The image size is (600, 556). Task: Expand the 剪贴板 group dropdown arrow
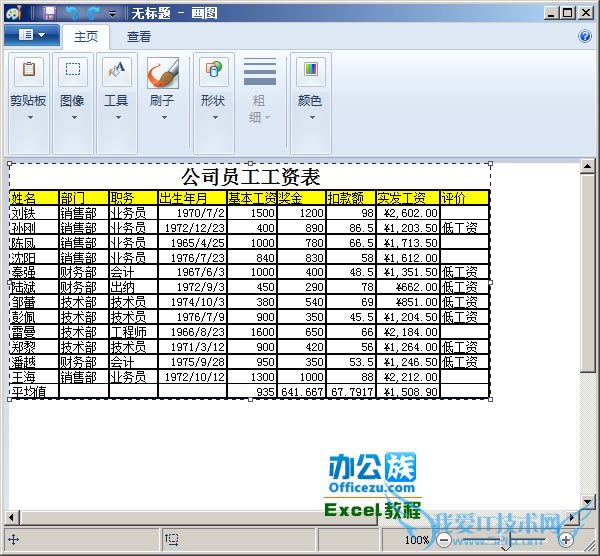click(x=30, y=117)
